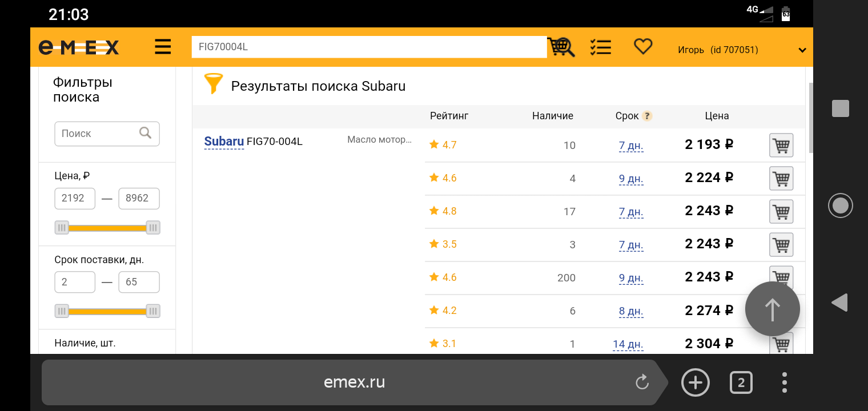
Task: Click the FIG70004L search field
Action: pyautogui.click(x=369, y=47)
